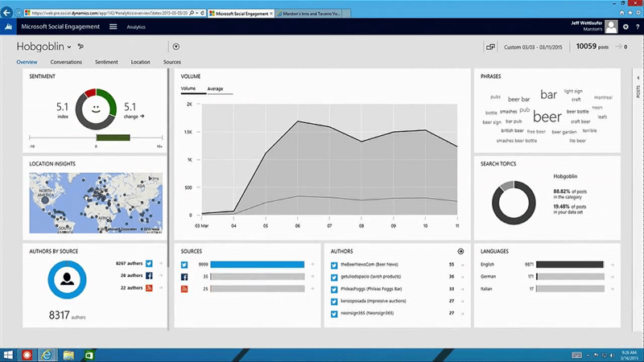Image resolution: width=644 pixels, height=362 pixels.
Task: Click Twitter icon beside neonsign365
Action: click(x=334, y=314)
